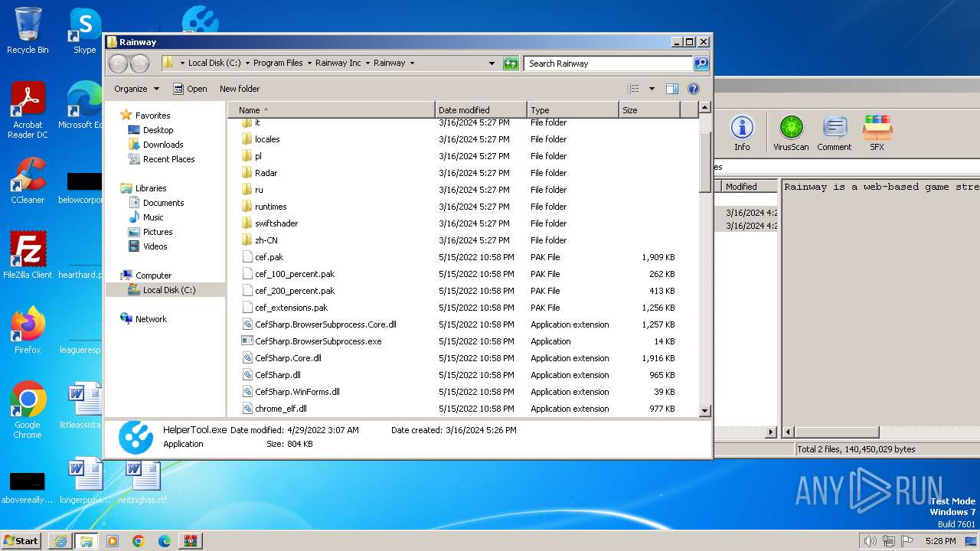Viewport: 980px width, 551px height.
Task: Click New folder in the toolbar
Action: (x=240, y=89)
